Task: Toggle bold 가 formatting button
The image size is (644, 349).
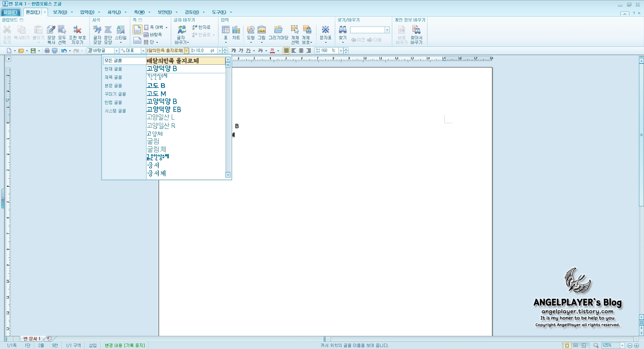Action: pyautogui.click(x=233, y=51)
